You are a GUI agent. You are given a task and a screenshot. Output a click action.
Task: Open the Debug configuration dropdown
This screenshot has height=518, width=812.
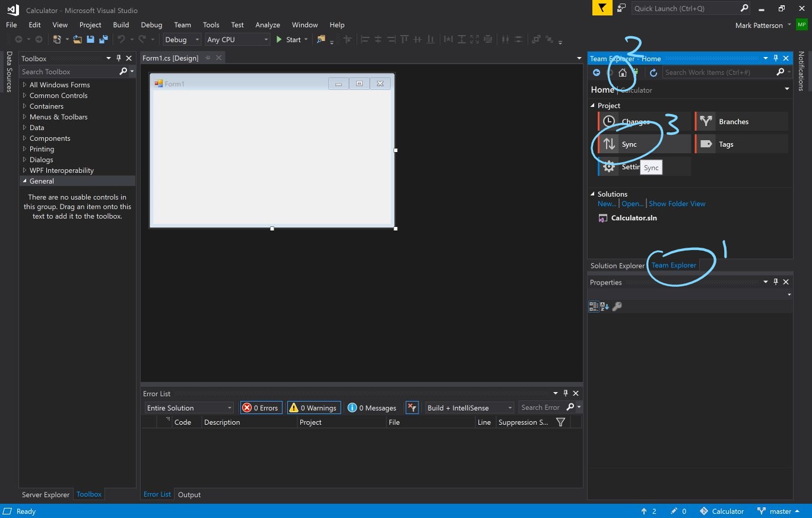click(x=182, y=40)
